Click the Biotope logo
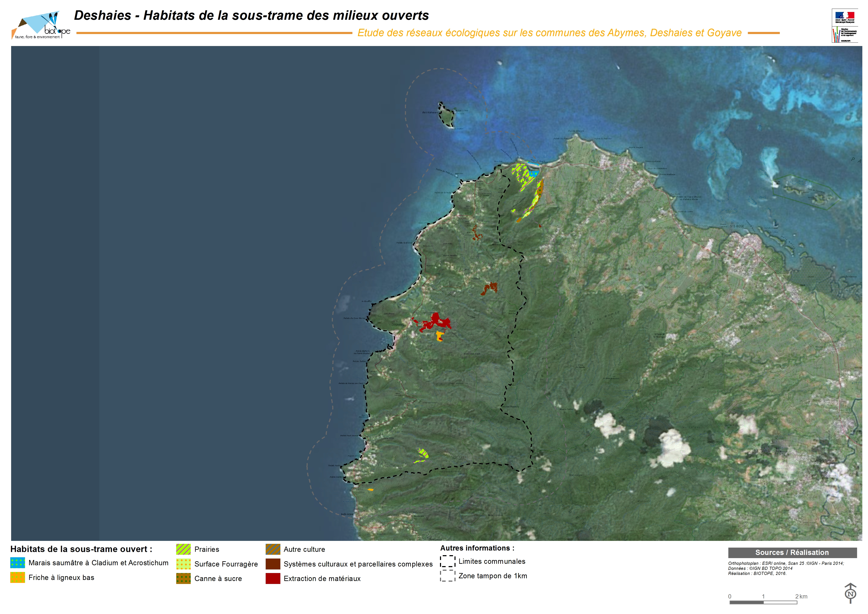Viewport: 868px width, 614px height. (41, 25)
